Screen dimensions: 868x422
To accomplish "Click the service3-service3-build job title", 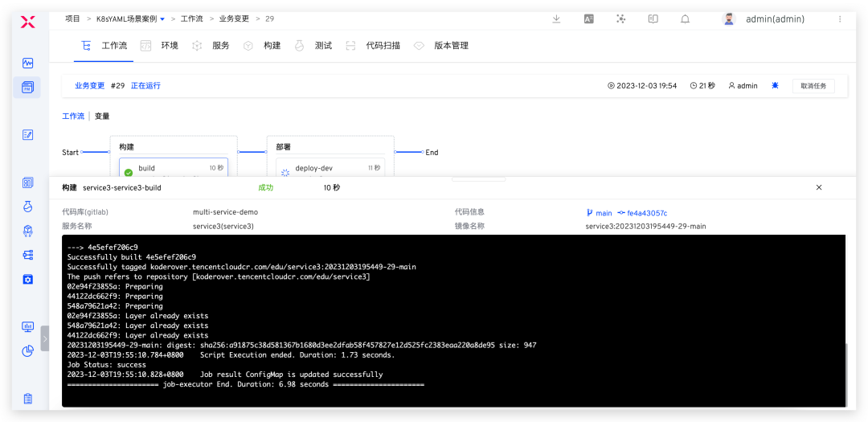I will tap(122, 188).
